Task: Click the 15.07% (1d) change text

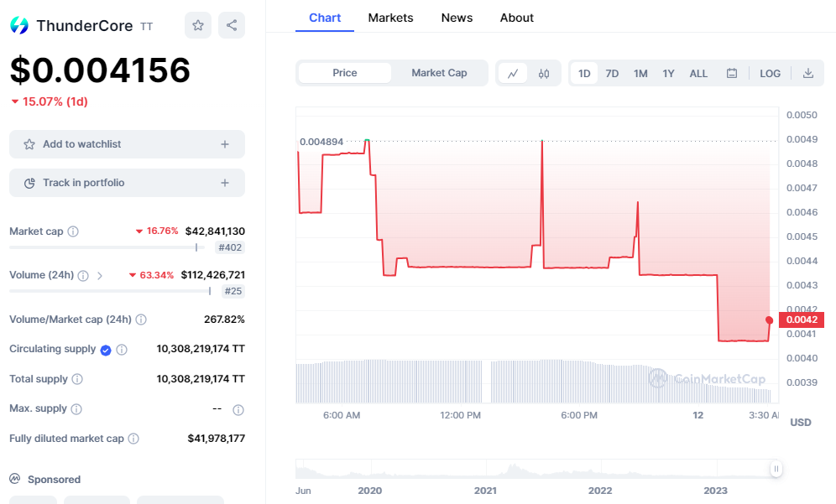Action: tap(50, 101)
